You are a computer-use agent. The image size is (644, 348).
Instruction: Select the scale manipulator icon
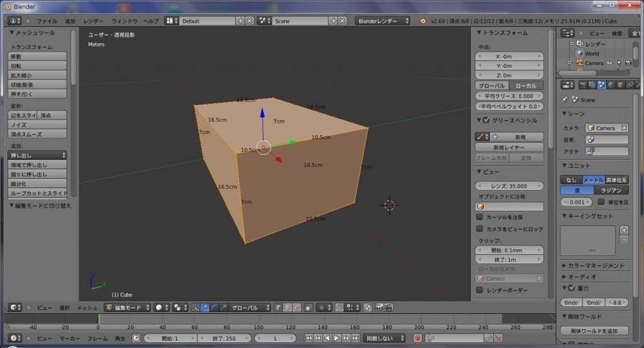(223, 307)
